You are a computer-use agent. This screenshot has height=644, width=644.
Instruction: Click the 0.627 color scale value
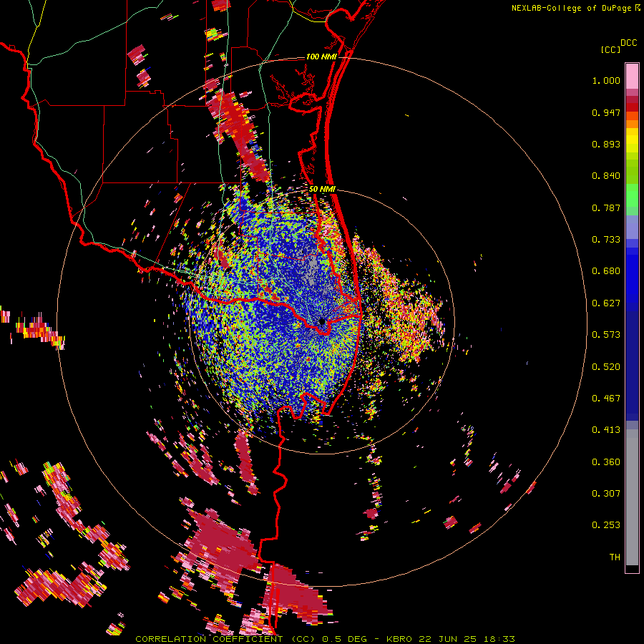pos(606,303)
